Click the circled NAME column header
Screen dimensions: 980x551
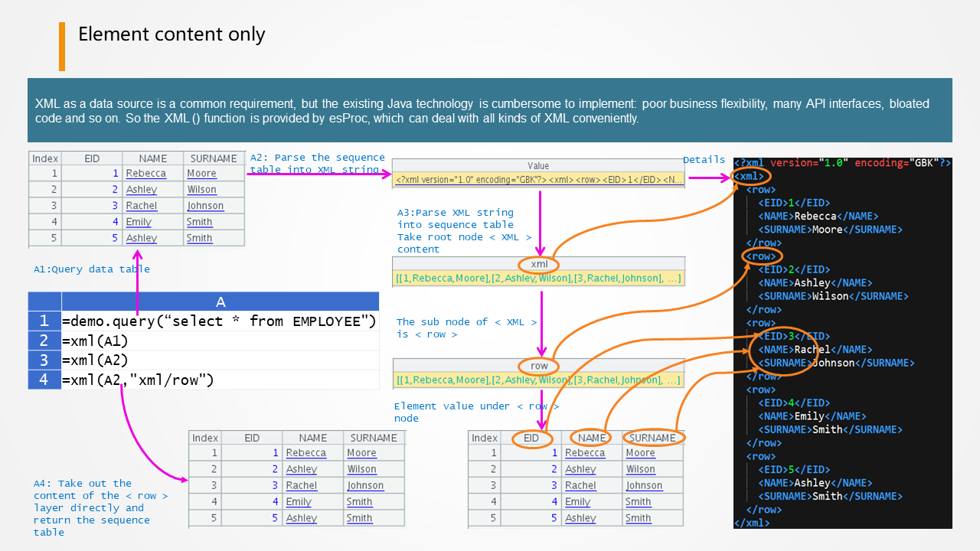point(592,438)
